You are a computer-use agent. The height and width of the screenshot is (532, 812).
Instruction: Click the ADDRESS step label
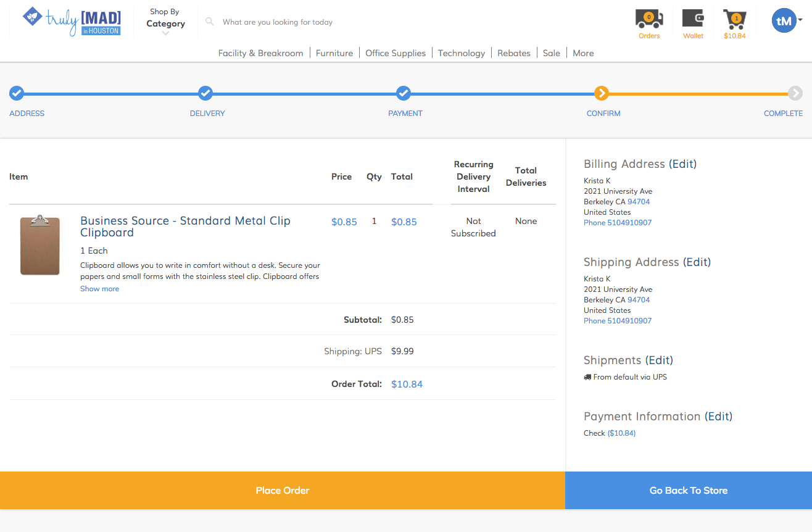coord(27,114)
